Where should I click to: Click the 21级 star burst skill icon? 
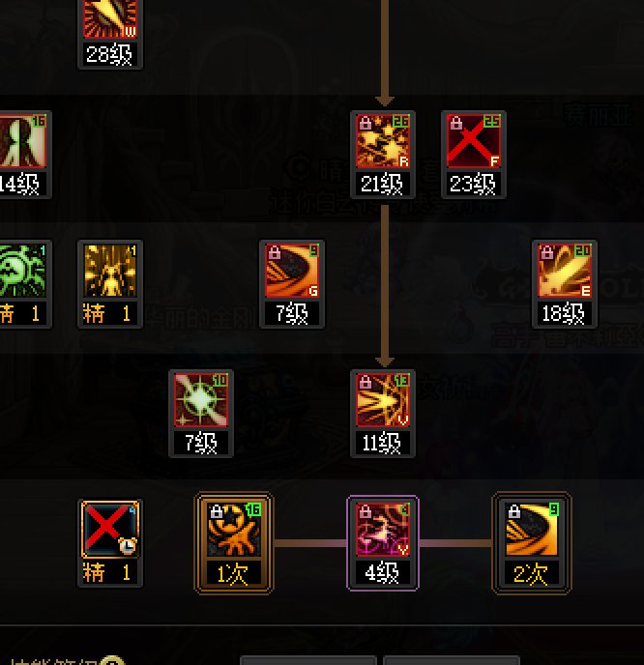pos(383,141)
